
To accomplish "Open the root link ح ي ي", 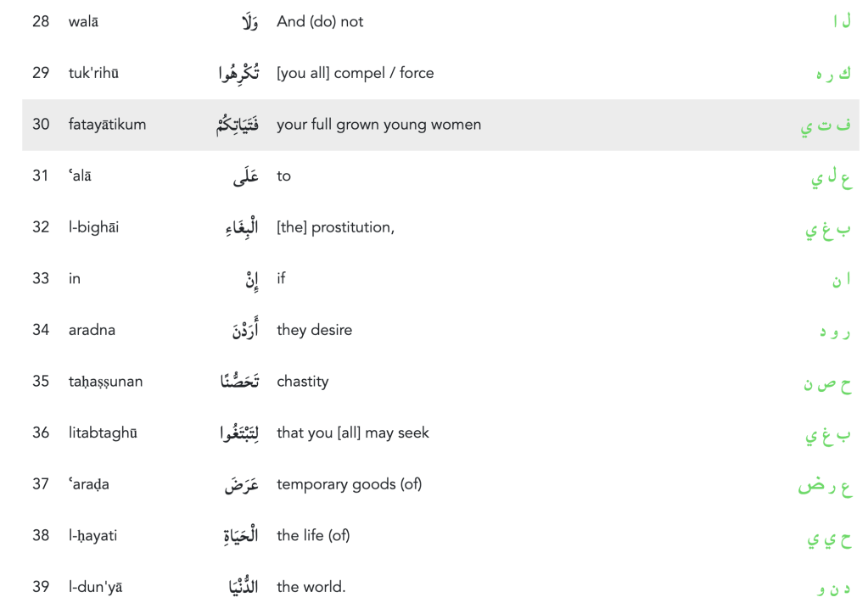I will 827,538.
